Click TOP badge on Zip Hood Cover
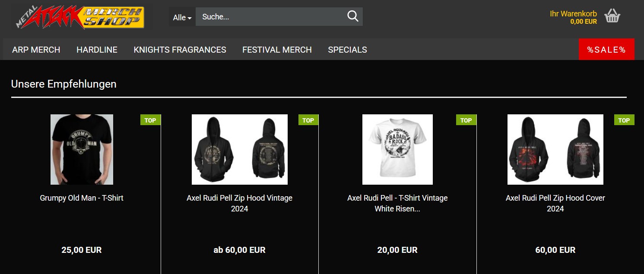Image resolution: width=644 pixels, height=274 pixels. click(x=624, y=120)
